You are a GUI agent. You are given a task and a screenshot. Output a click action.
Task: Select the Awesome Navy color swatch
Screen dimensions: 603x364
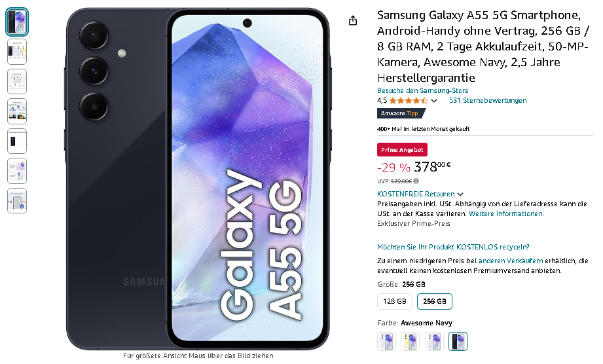pyautogui.click(x=458, y=341)
